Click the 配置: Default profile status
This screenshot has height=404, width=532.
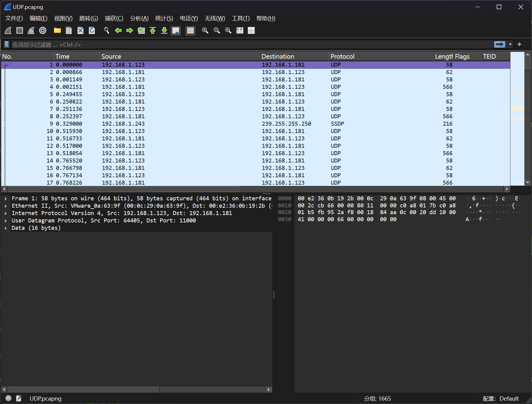[x=501, y=398]
